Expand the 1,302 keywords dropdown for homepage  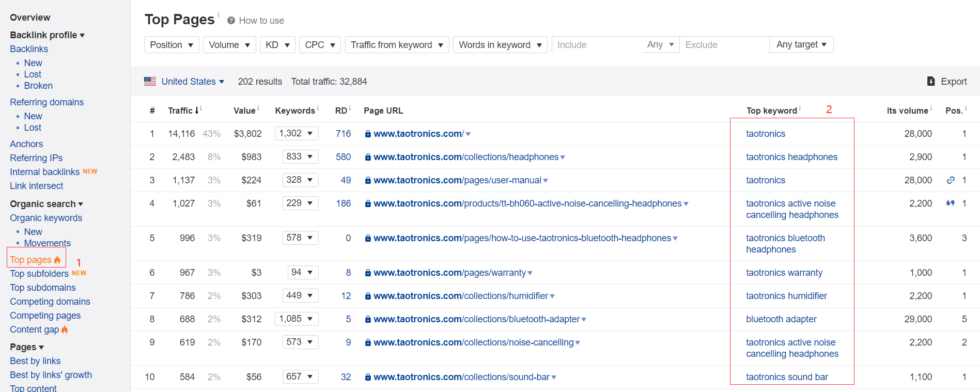(297, 133)
